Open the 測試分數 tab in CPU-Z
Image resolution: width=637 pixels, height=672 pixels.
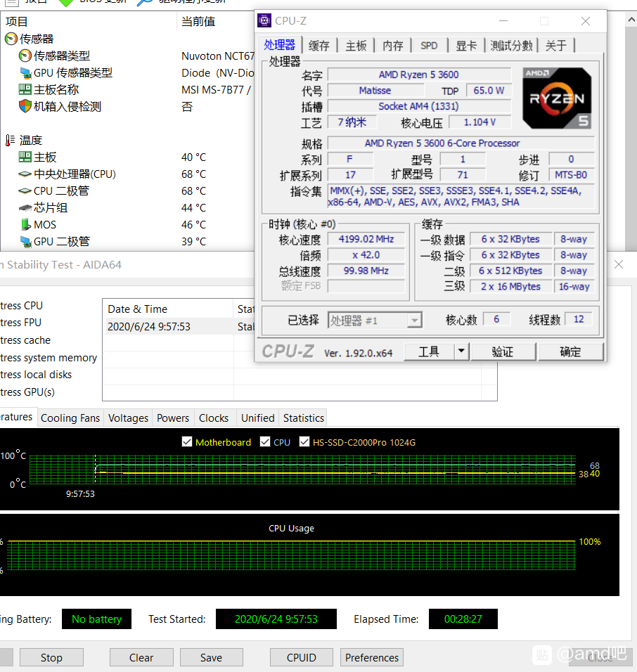click(511, 46)
